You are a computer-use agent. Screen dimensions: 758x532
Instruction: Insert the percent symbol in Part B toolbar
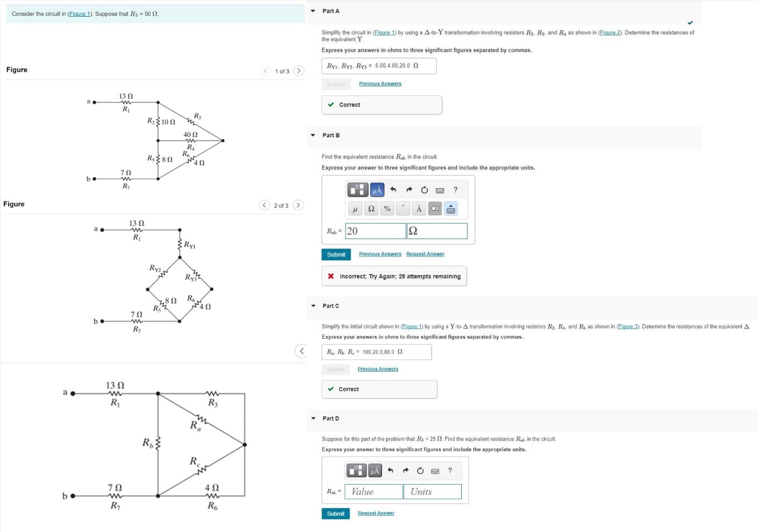[x=387, y=209]
